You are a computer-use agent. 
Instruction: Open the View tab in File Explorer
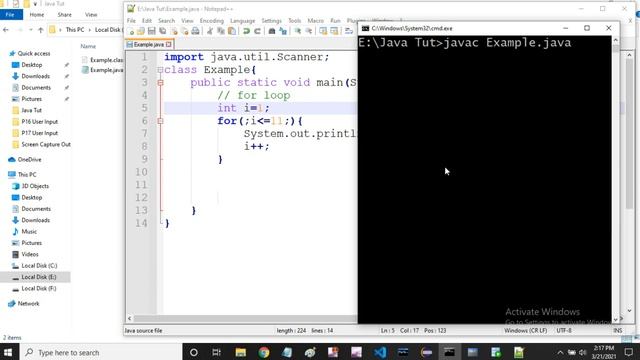pyautogui.click(x=91, y=15)
